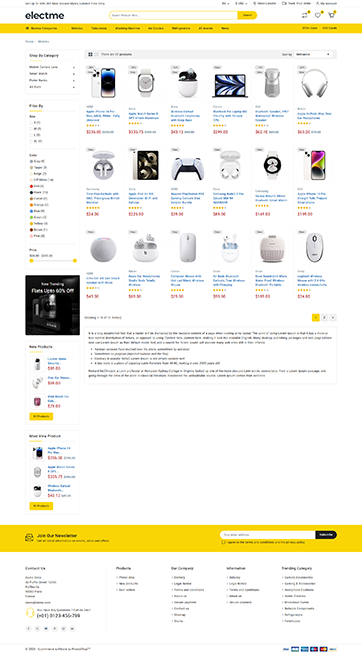362x654 pixels.
Task: Open the shopping cart icon
Action: (331, 15)
